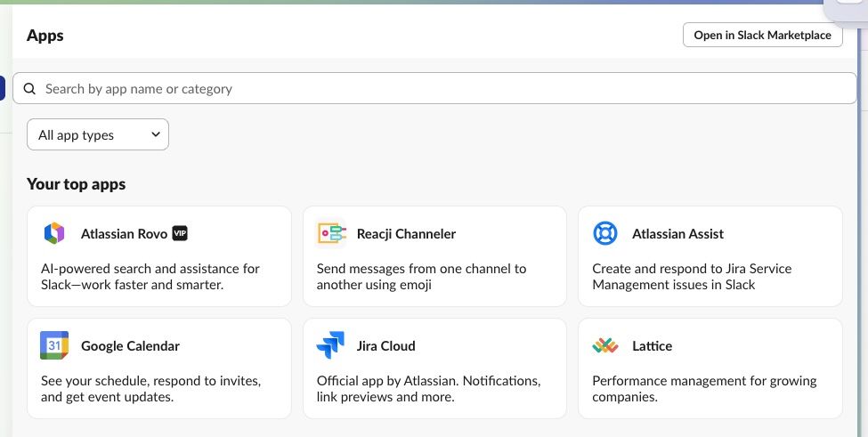Open the Reacji Channeler app title
Viewport: 868px width, 437px height.
point(406,234)
